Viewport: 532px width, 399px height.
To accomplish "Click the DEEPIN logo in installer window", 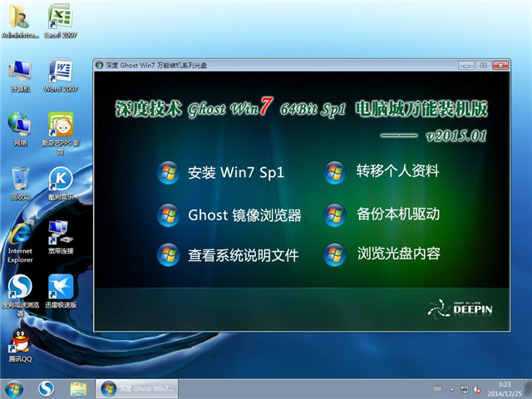I will 460,308.
